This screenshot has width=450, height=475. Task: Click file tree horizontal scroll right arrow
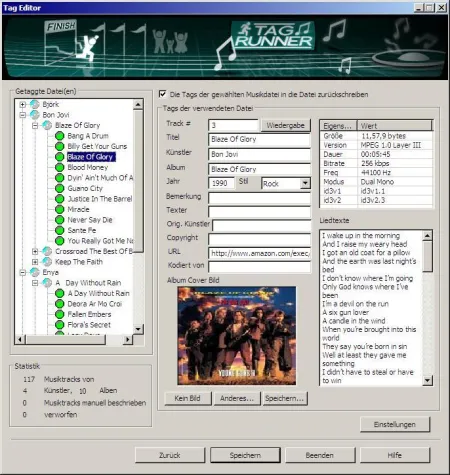pos(127,339)
